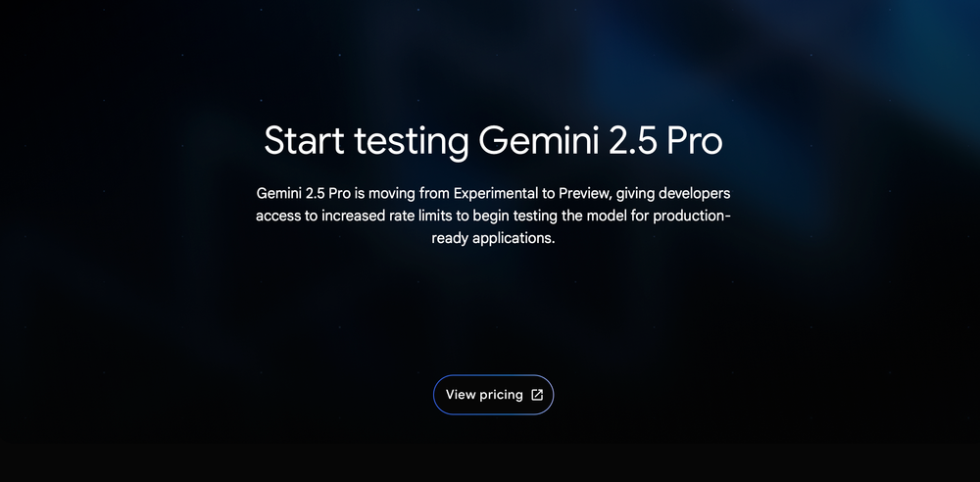Click the word "access" in the description

[x=277, y=216]
